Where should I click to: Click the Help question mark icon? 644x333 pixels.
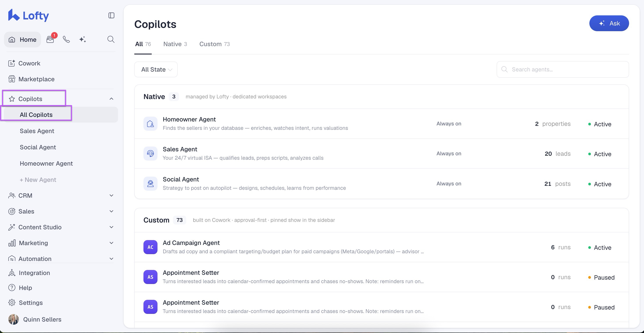pos(12,288)
